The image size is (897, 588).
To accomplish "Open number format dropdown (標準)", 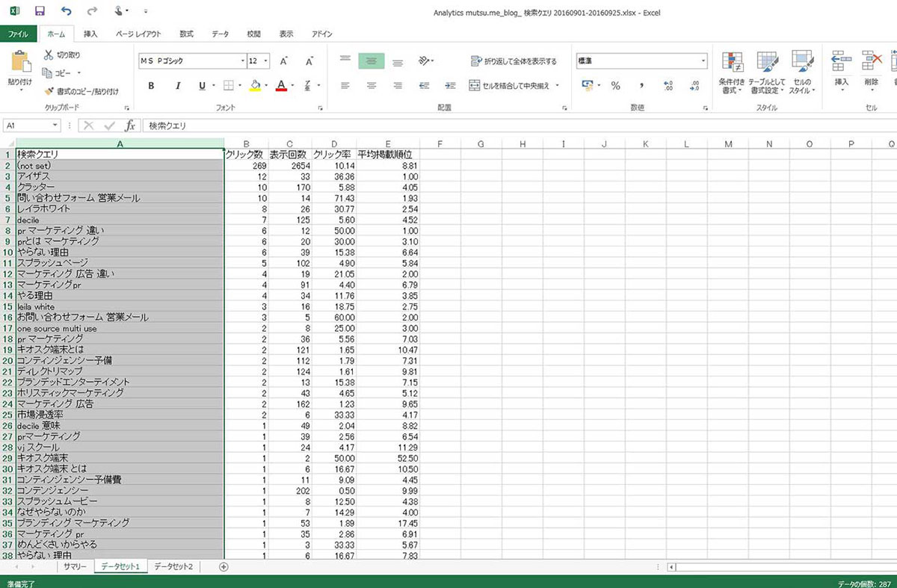I will pos(703,61).
